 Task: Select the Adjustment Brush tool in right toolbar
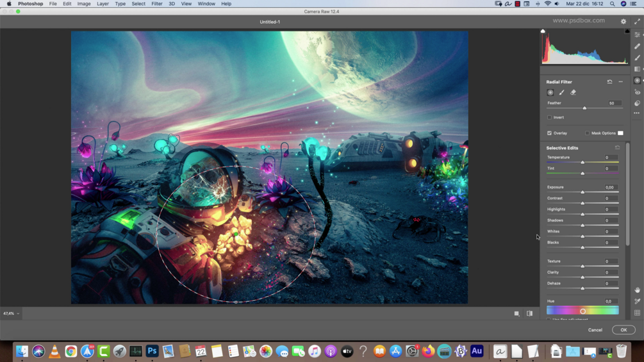pyautogui.click(x=637, y=58)
